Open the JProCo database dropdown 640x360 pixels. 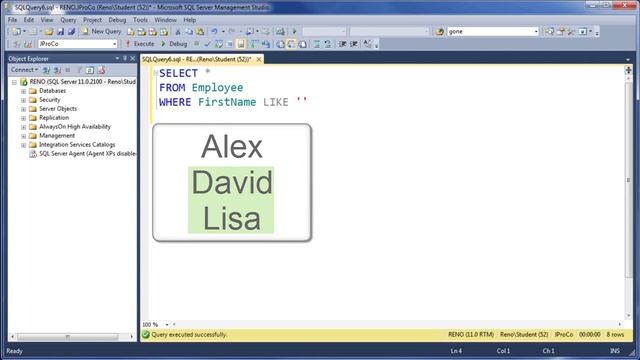click(114, 44)
